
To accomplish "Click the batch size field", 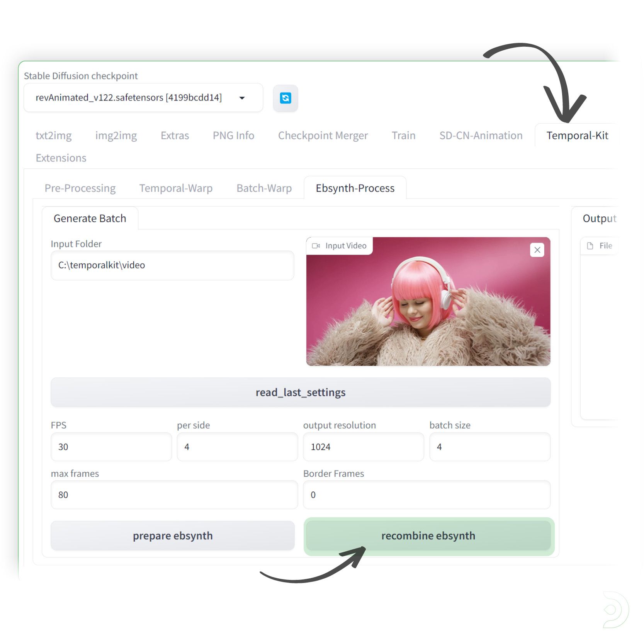I will pyautogui.click(x=490, y=447).
